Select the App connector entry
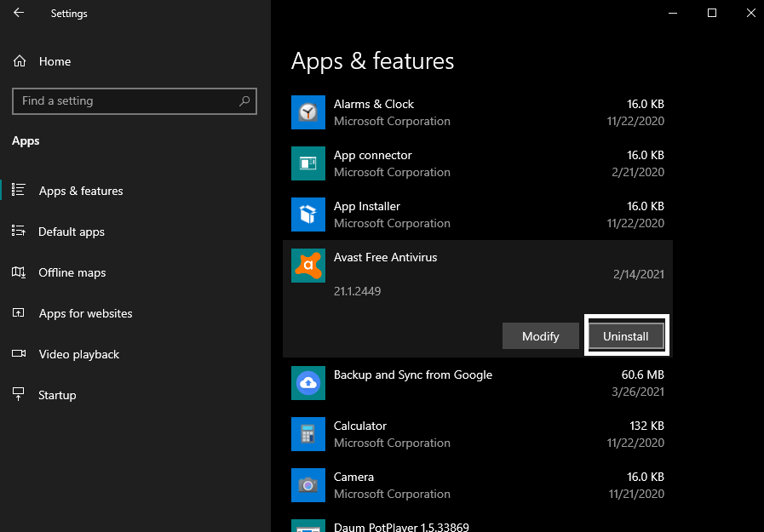The image size is (764, 532). click(x=478, y=163)
